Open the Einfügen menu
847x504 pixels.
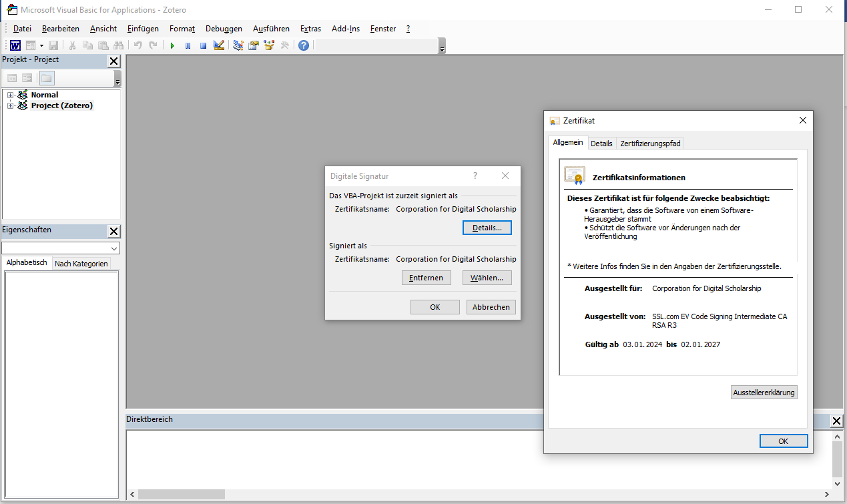pos(143,29)
